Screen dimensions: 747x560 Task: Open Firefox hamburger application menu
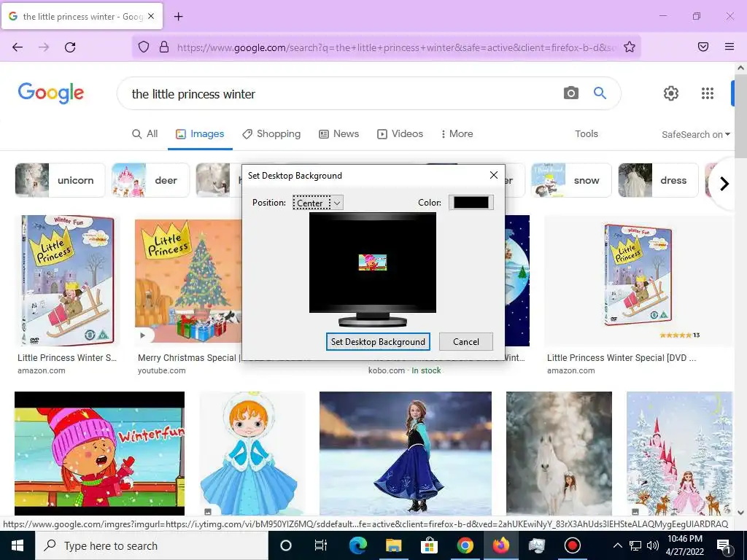[x=729, y=47]
